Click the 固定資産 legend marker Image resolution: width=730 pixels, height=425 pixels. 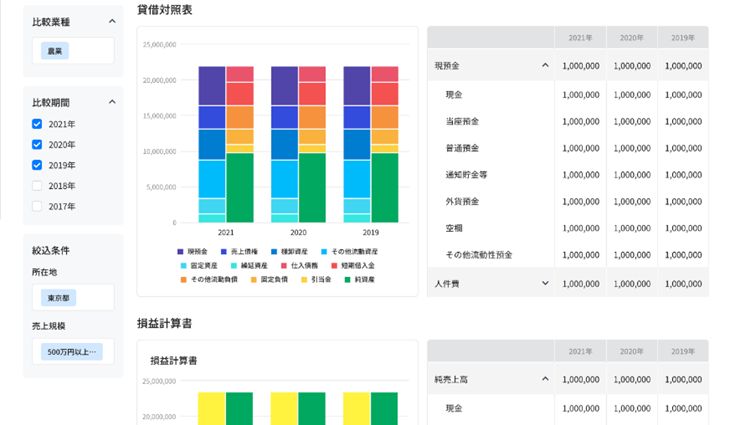point(184,265)
